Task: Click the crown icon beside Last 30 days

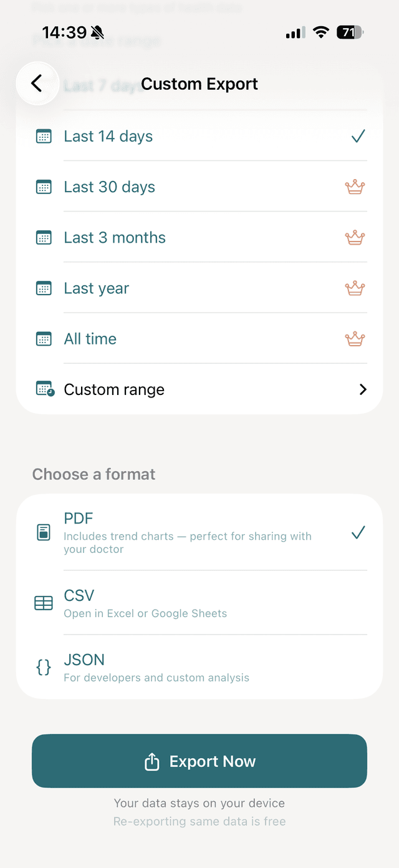Action: coord(355,187)
